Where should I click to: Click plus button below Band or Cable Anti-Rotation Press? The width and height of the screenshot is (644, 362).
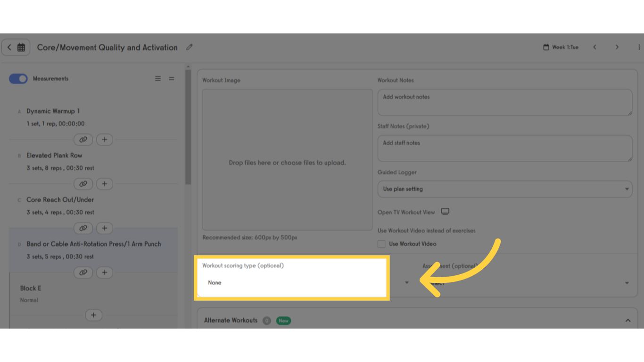coord(105,272)
